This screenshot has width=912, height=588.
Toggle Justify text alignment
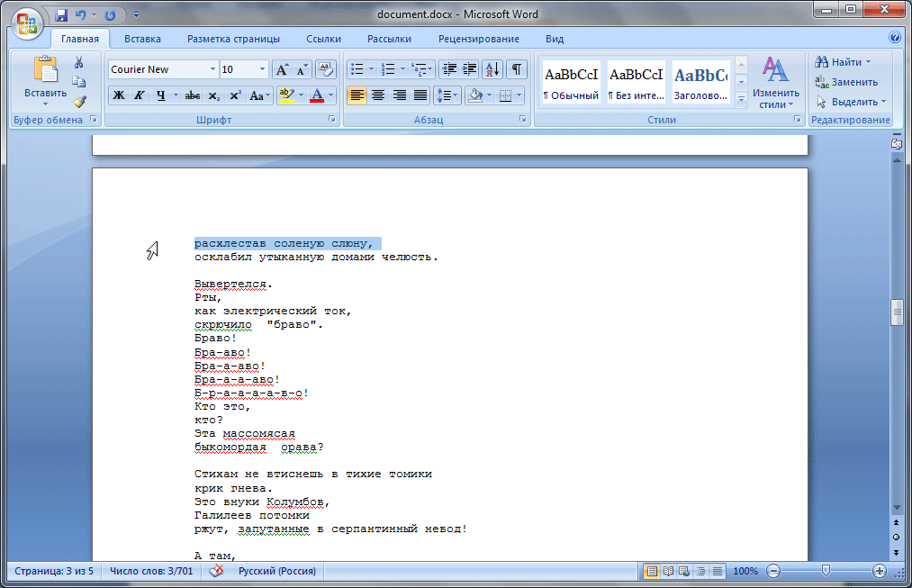421,95
